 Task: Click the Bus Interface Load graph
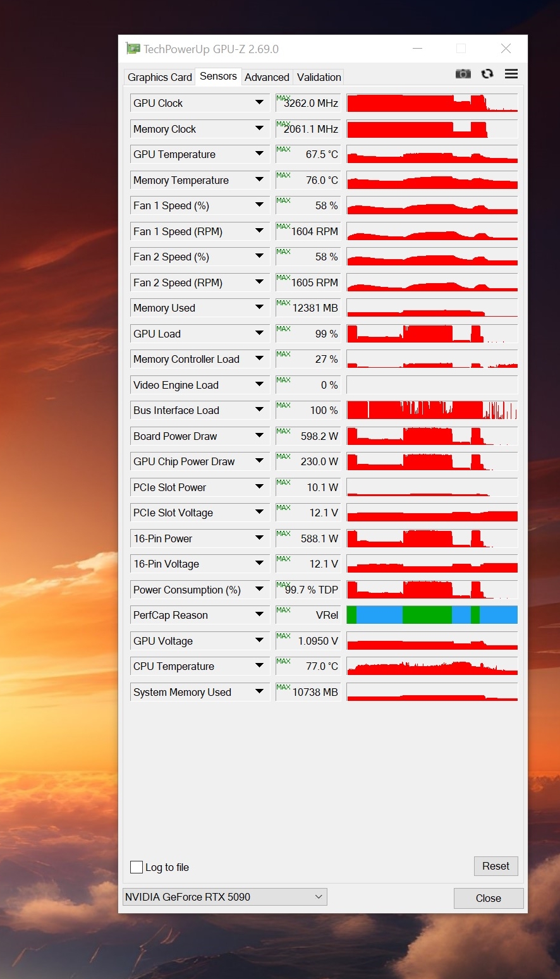pyautogui.click(x=432, y=410)
